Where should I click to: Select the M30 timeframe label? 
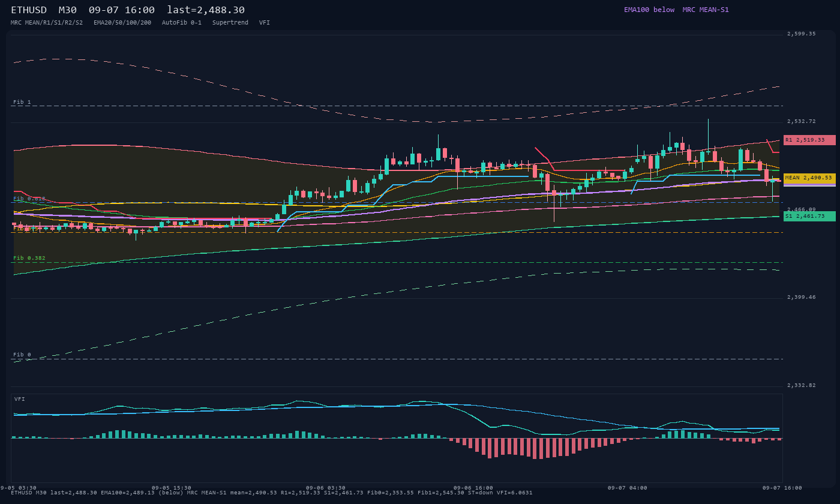click(67, 10)
